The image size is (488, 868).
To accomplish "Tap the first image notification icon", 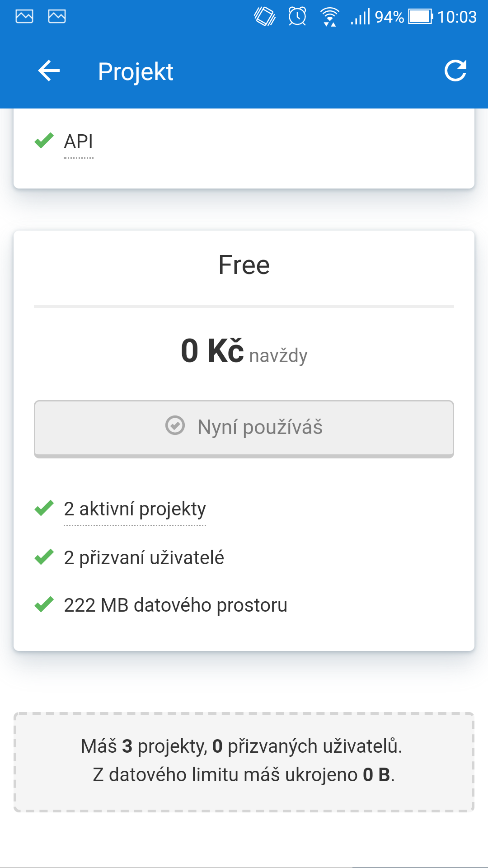I will (24, 16).
